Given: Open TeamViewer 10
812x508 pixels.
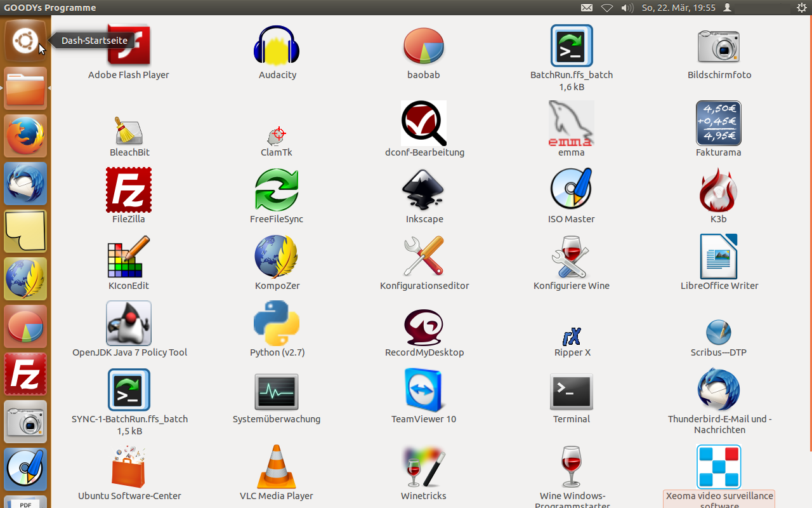Looking at the screenshot, I should (x=424, y=391).
